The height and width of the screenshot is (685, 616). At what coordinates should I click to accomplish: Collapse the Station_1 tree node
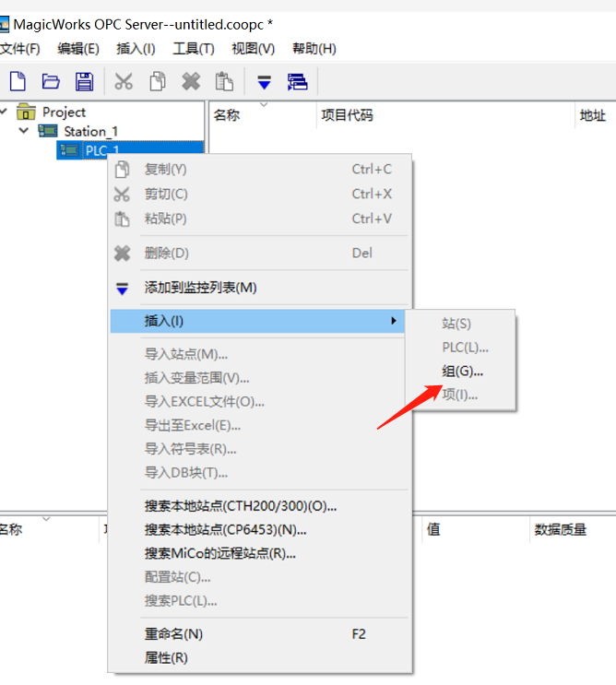pos(24,130)
